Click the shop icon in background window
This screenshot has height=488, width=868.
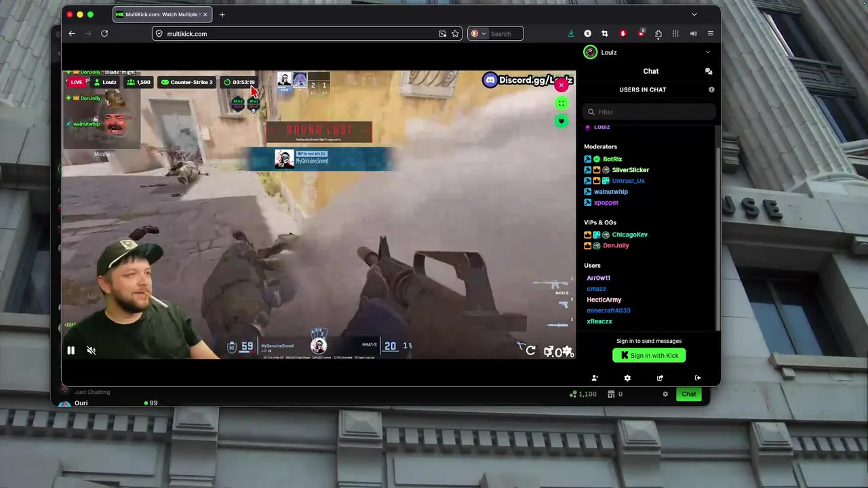click(x=611, y=394)
